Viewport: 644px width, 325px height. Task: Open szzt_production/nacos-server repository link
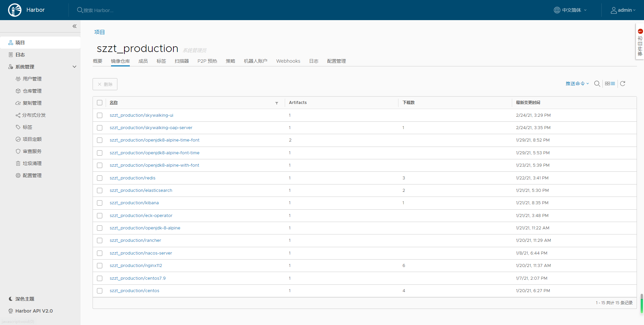[141, 253]
